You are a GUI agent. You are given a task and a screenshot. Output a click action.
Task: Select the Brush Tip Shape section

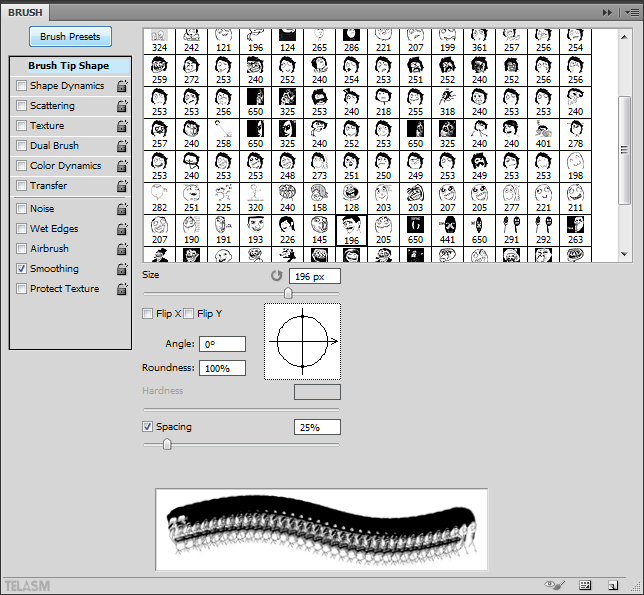[70, 66]
